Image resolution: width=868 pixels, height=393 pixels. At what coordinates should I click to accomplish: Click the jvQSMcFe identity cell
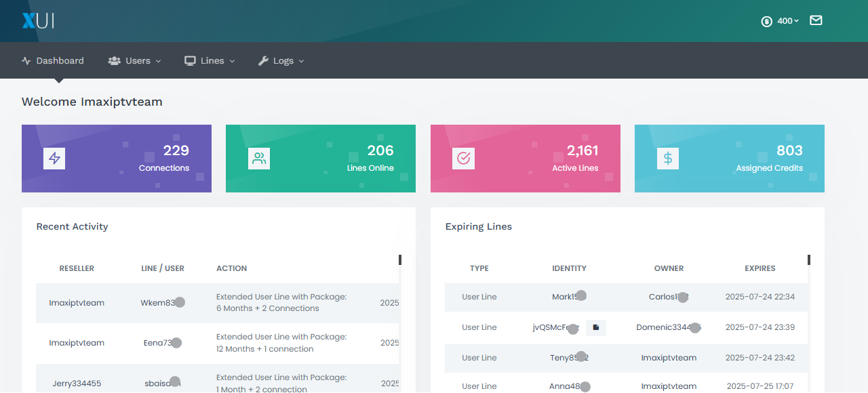556,328
